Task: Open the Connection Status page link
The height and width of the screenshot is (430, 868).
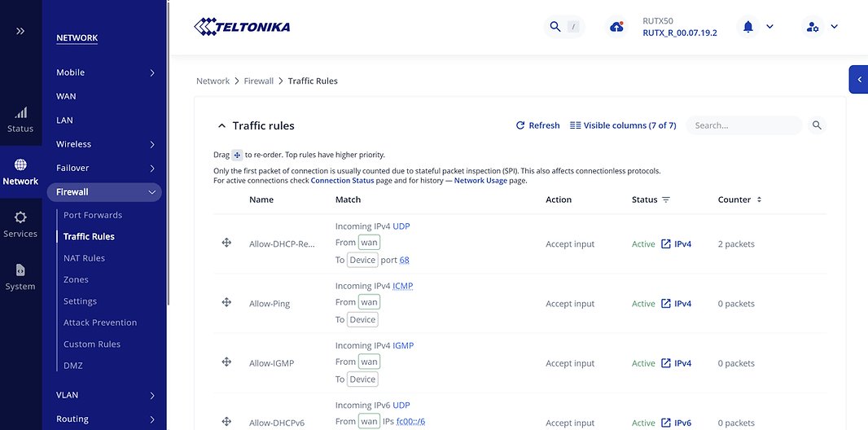Action: [342, 181]
